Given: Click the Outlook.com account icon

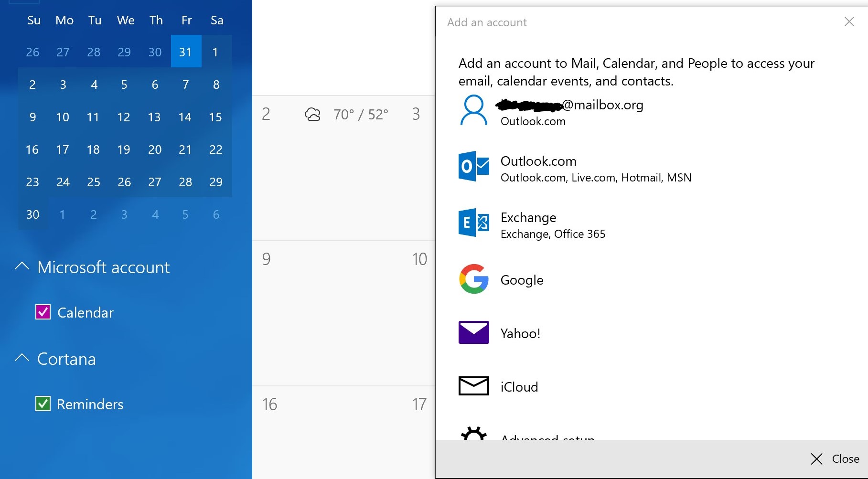Looking at the screenshot, I should tap(474, 166).
